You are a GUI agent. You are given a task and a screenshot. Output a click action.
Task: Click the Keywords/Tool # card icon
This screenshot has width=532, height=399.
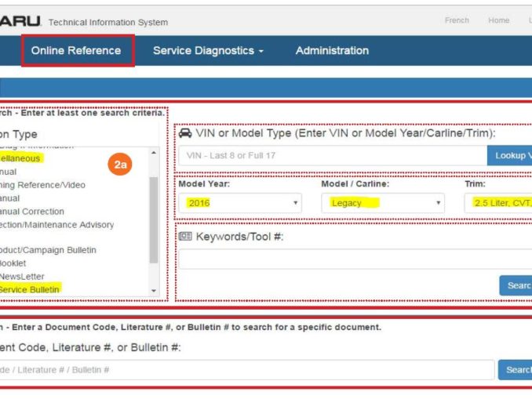pyautogui.click(x=186, y=236)
